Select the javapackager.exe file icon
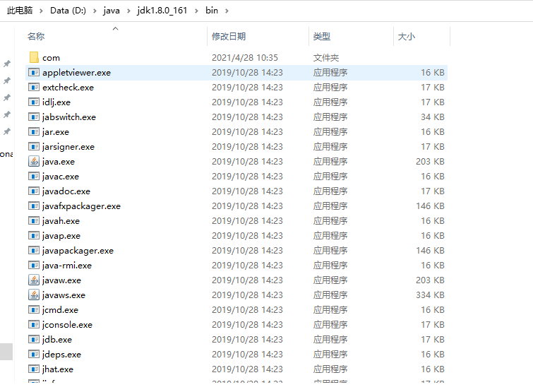This screenshot has width=533, height=392. click(x=34, y=250)
